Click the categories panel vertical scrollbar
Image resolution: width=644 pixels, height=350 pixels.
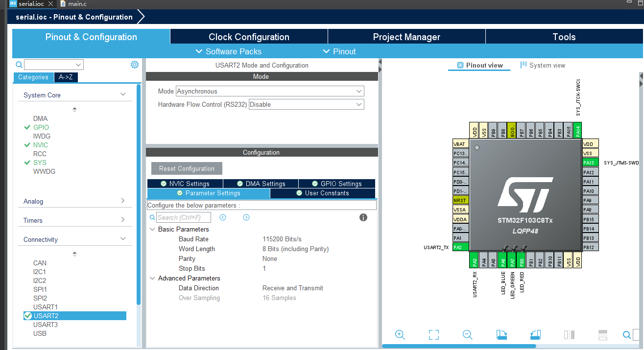(139, 194)
